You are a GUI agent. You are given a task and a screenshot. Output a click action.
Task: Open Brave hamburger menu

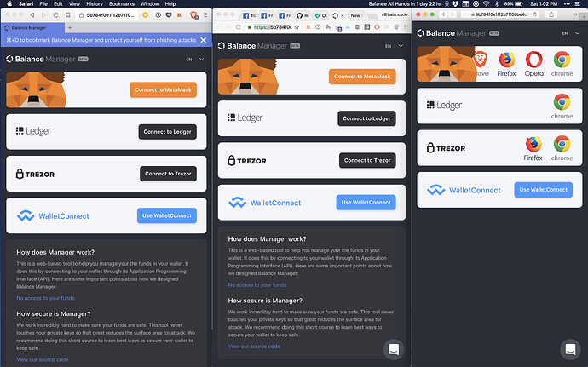[x=205, y=15]
